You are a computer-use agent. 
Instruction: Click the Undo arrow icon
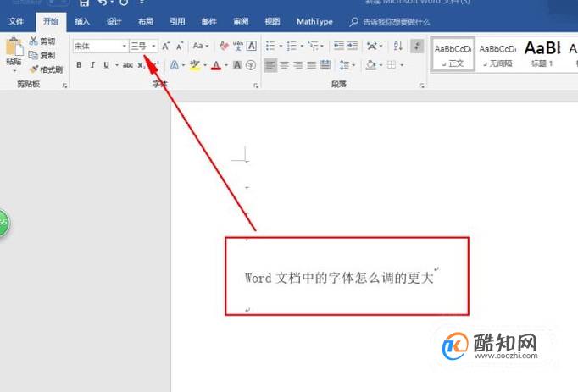[103, 3]
